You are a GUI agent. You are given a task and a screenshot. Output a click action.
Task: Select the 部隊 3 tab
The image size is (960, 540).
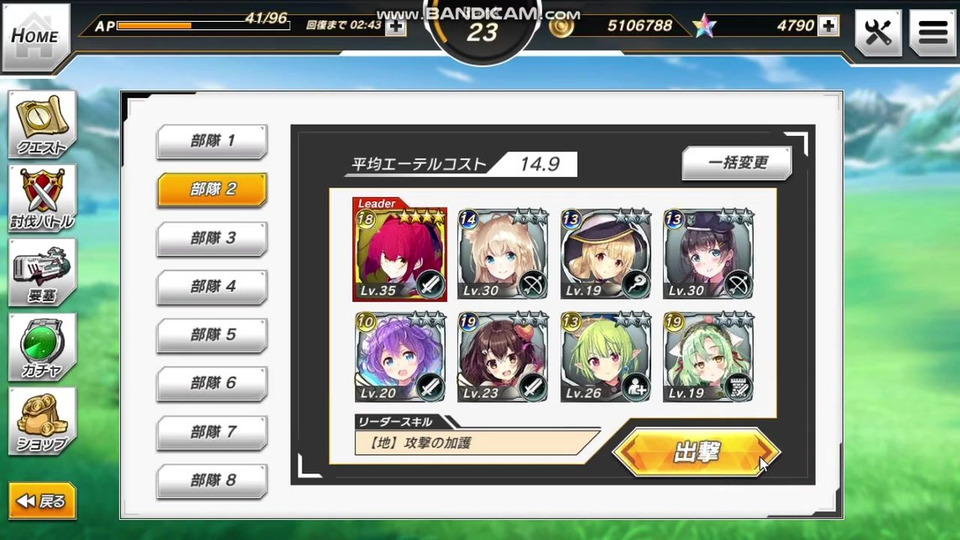212,238
